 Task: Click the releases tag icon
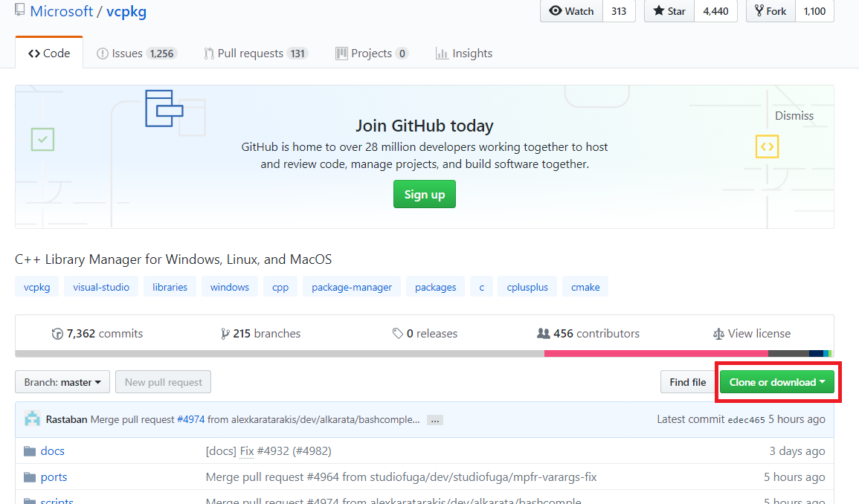pyautogui.click(x=398, y=334)
